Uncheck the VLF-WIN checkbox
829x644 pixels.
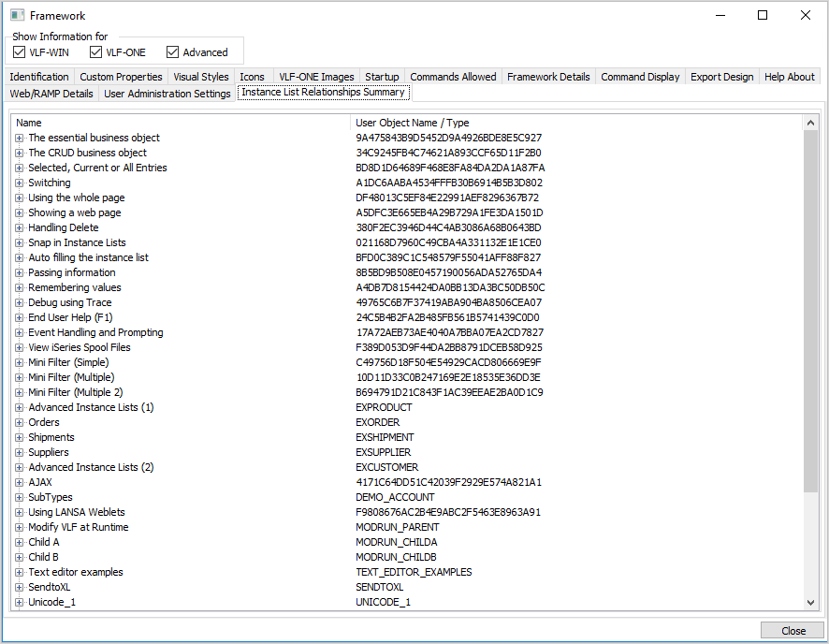(19, 51)
